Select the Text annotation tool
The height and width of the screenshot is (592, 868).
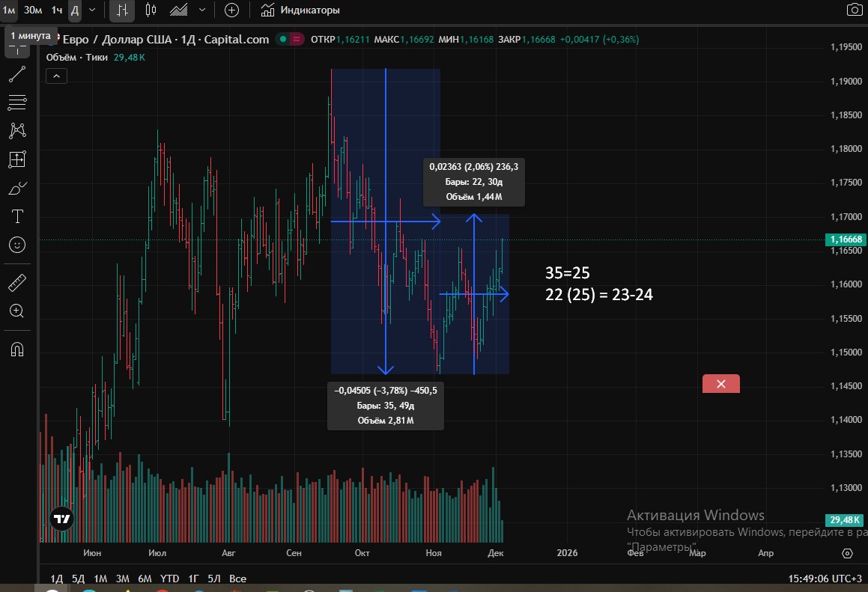click(x=16, y=216)
